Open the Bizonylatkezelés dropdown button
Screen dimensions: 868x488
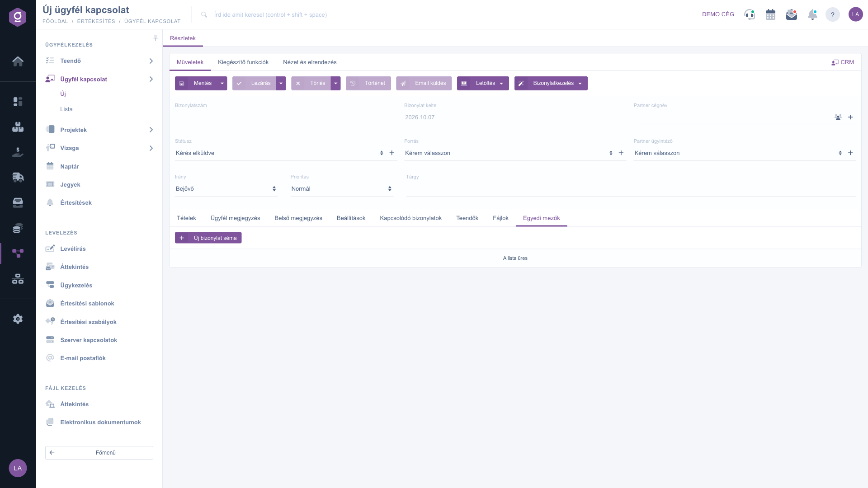(x=551, y=83)
